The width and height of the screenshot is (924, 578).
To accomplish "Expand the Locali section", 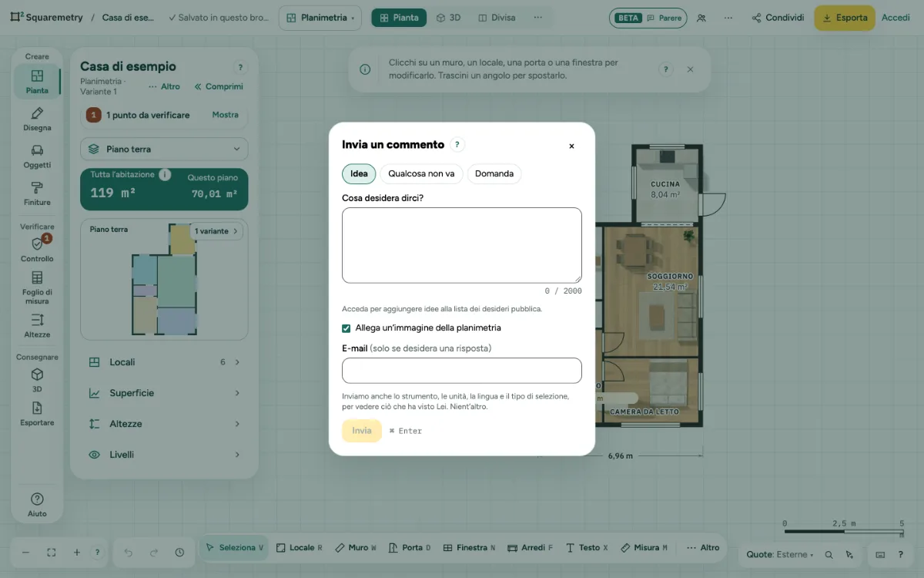I will 164,362.
